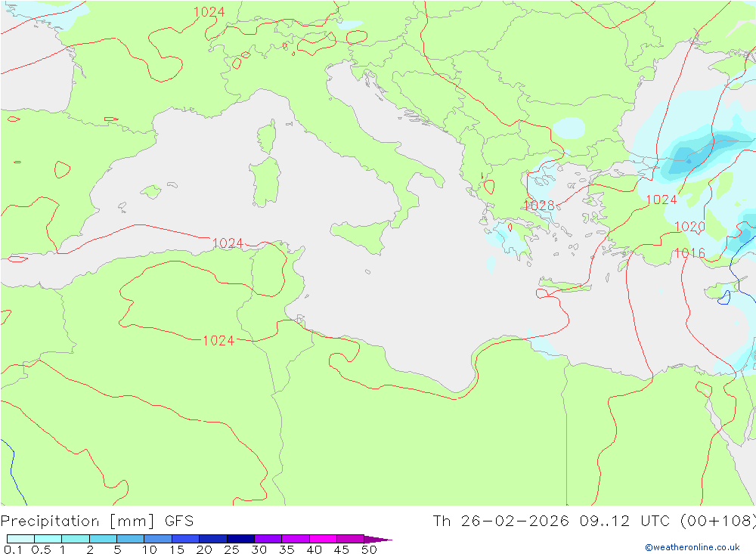Click the island of Sardinia on the map
The width and height of the screenshot is (756, 554).
click(265, 182)
